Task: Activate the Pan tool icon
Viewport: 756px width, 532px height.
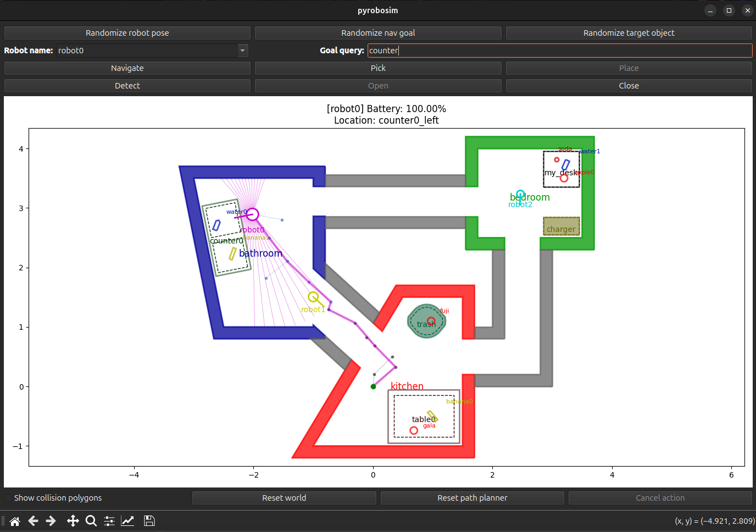Action: (x=73, y=520)
